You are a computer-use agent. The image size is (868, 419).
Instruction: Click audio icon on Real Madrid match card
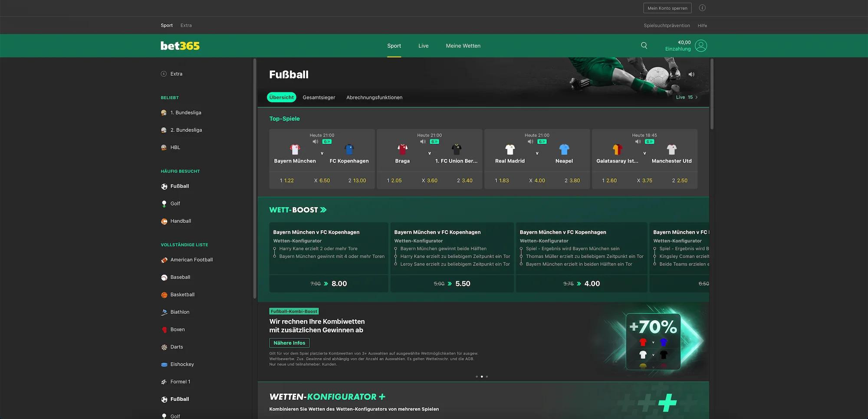tap(530, 142)
